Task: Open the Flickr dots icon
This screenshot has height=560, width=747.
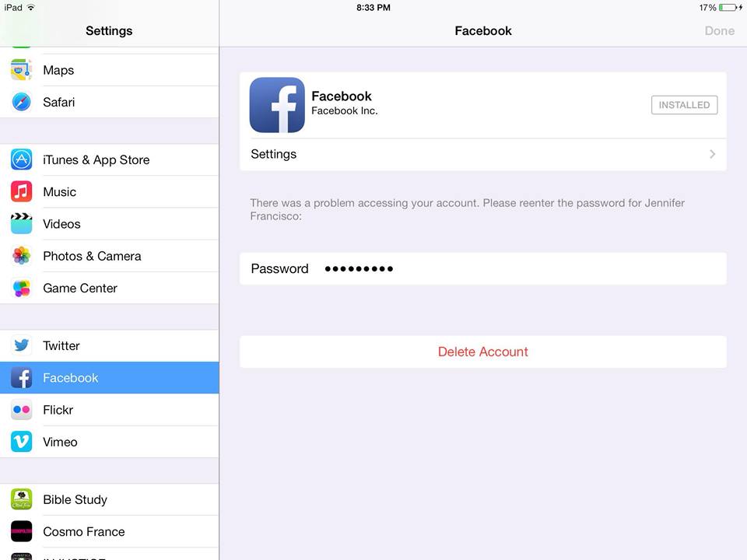Action: pyautogui.click(x=22, y=410)
